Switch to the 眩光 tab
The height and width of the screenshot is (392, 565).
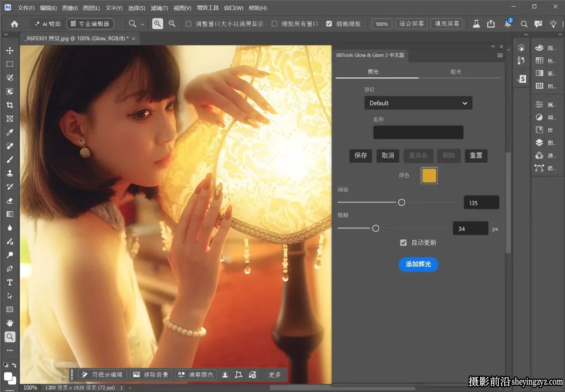[456, 71]
